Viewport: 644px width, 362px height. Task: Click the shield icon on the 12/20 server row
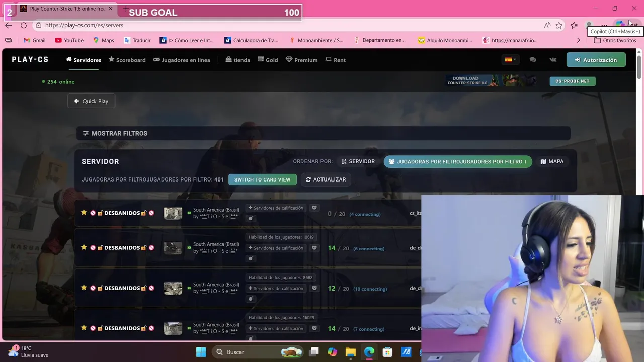click(314, 288)
